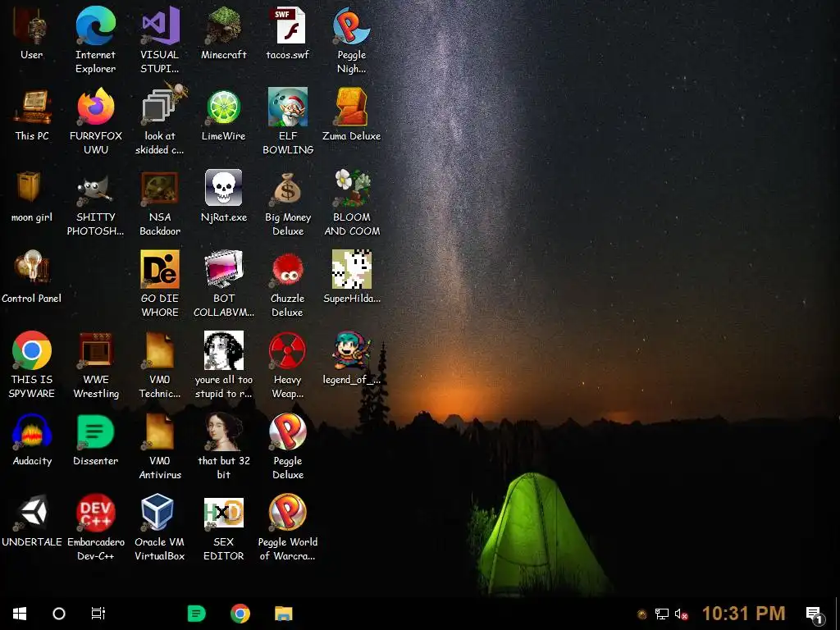Select the This PC icon

(x=32, y=107)
